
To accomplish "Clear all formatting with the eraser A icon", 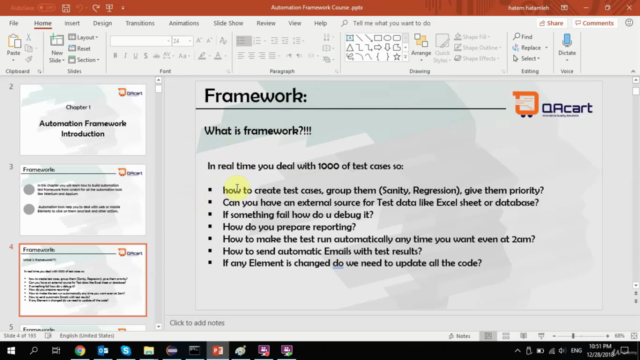I will click(223, 41).
